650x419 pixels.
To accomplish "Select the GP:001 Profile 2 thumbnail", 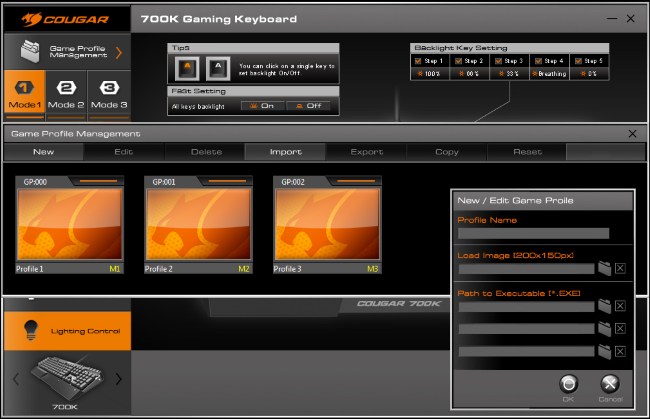I will tap(198, 224).
